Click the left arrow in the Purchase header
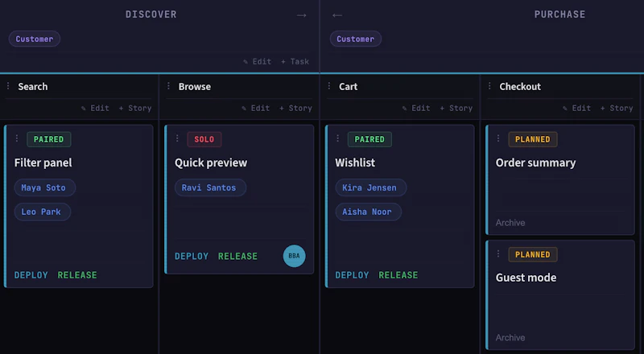 pyautogui.click(x=337, y=15)
